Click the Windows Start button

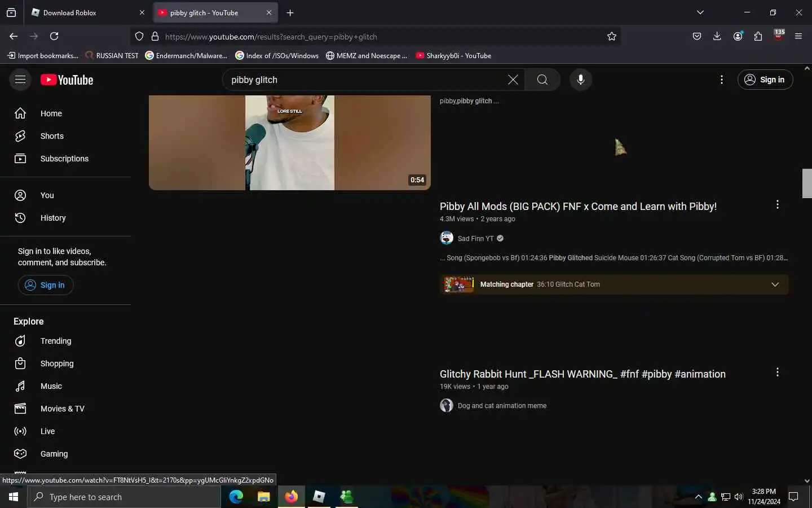(x=14, y=497)
